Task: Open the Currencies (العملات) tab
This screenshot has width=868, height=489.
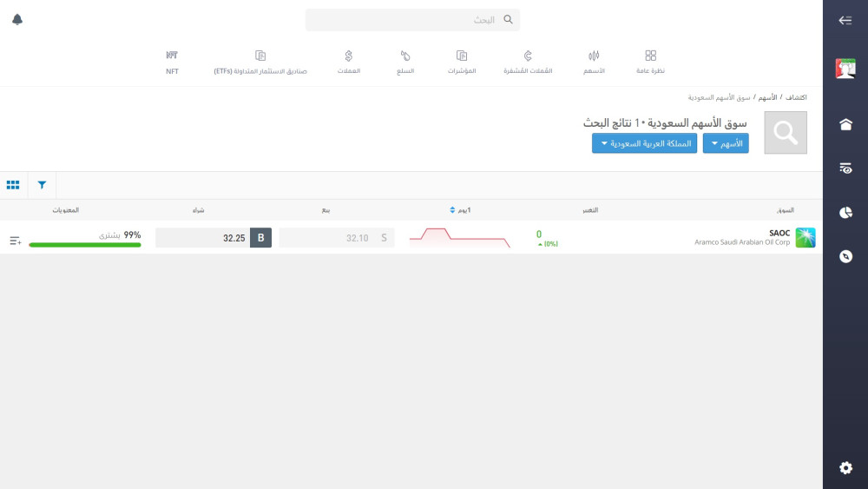Action: click(x=349, y=63)
